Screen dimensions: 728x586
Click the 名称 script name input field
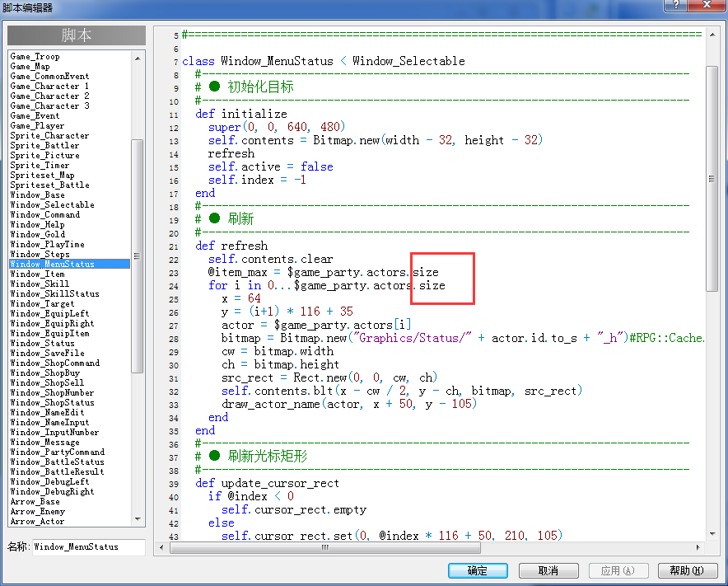click(89, 547)
